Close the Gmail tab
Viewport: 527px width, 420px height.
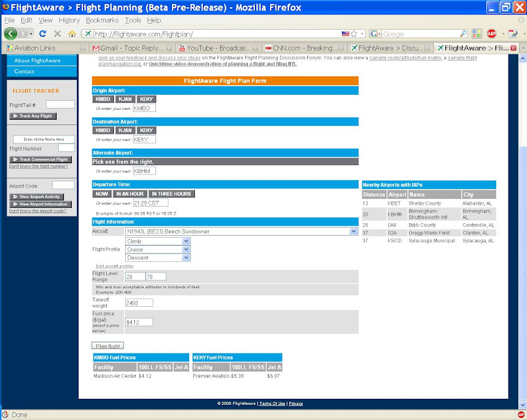tap(169, 48)
